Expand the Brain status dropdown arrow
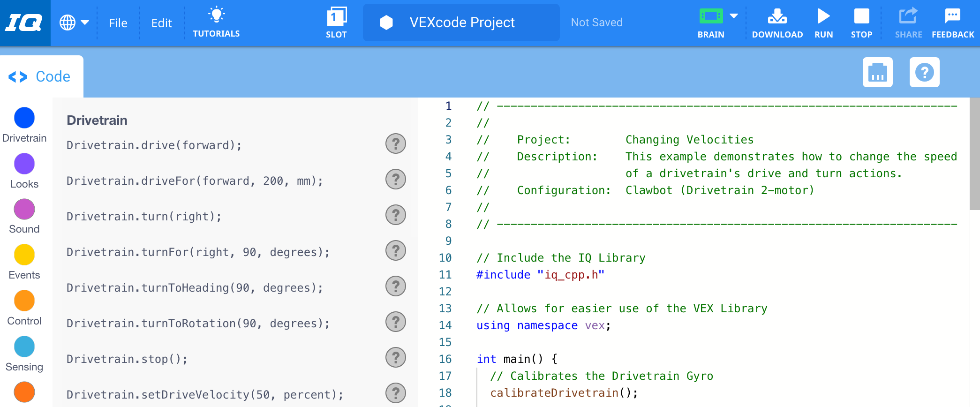 tap(734, 16)
